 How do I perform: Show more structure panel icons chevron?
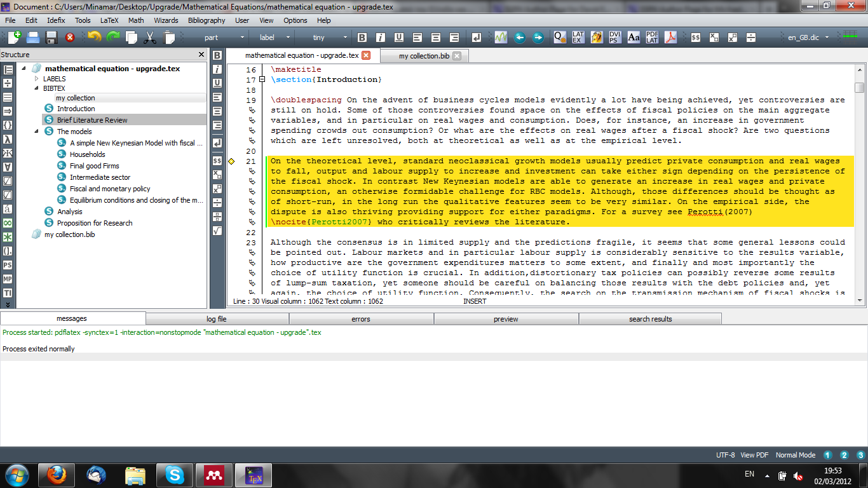pyautogui.click(x=8, y=304)
